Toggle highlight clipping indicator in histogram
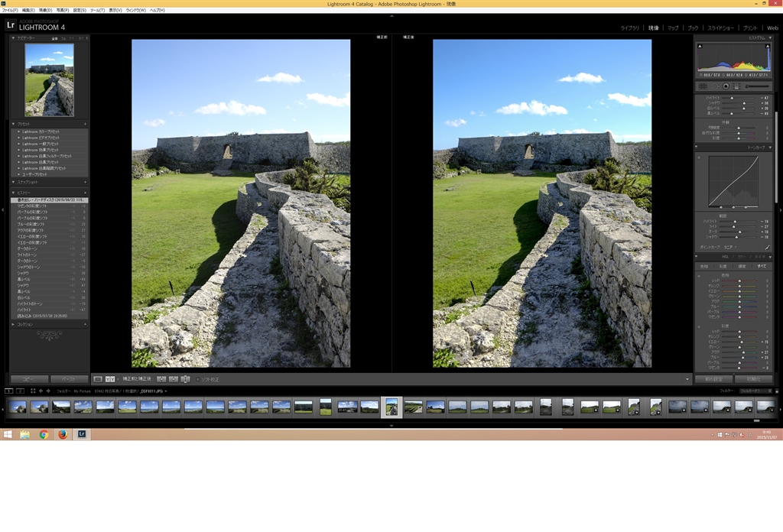Screen dimensions: 783x532 point(768,46)
